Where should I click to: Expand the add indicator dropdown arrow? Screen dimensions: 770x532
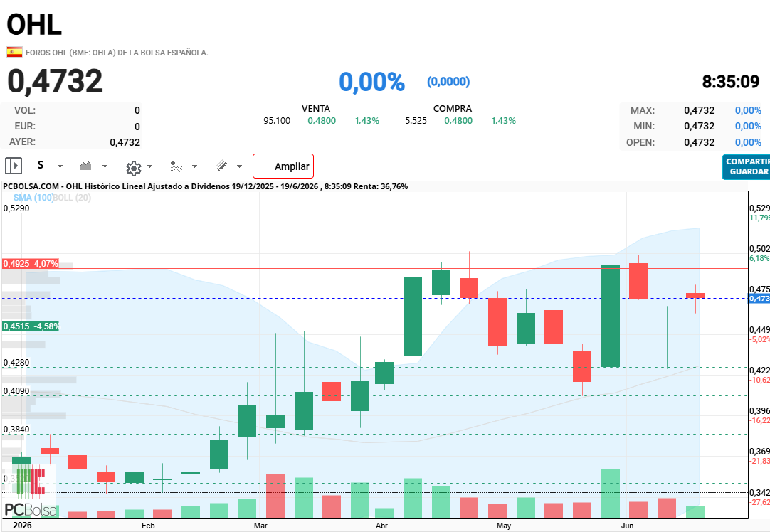tap(194, 166)
